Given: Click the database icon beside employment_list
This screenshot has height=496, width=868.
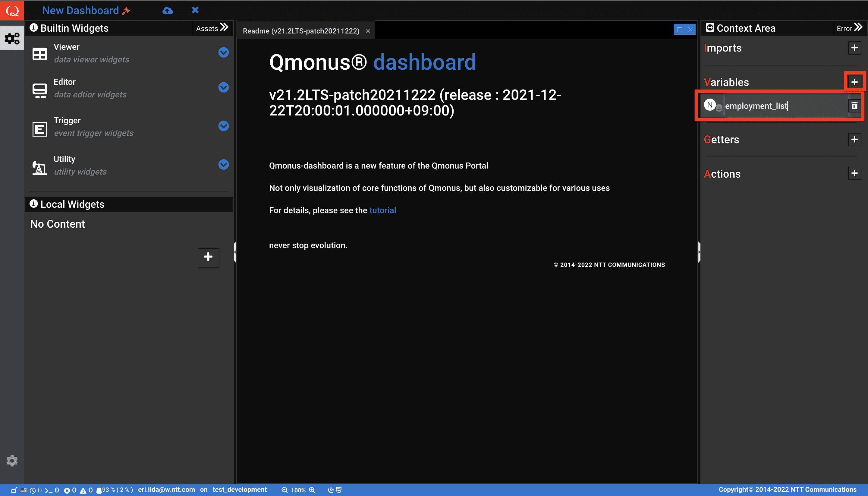Looking at the screenshot, I should tap(719, 108).
